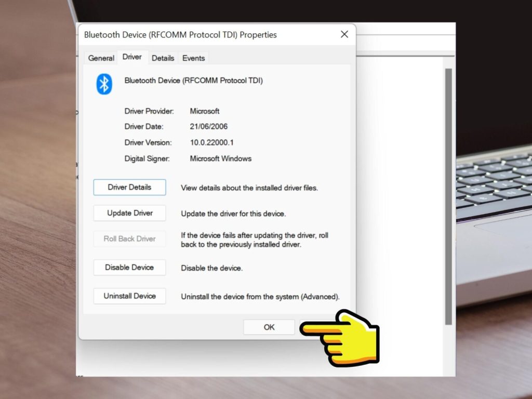The width and height of the screenshot is (532, 399).
Task: Switch to the General tab
Action: [101, 58]
